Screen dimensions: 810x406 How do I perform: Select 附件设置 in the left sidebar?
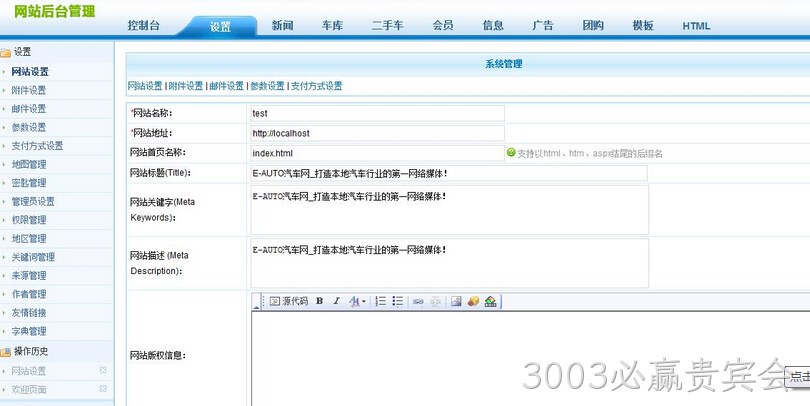point(29,90)
